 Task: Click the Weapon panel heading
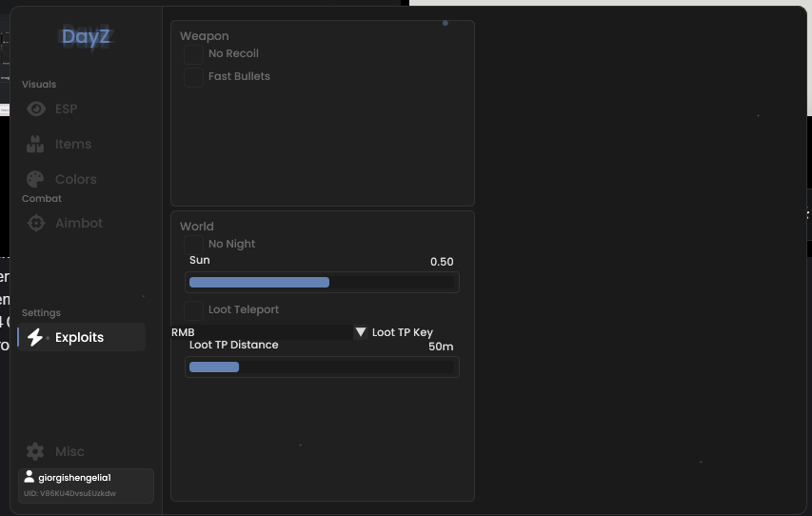click(x=204, y=36)
